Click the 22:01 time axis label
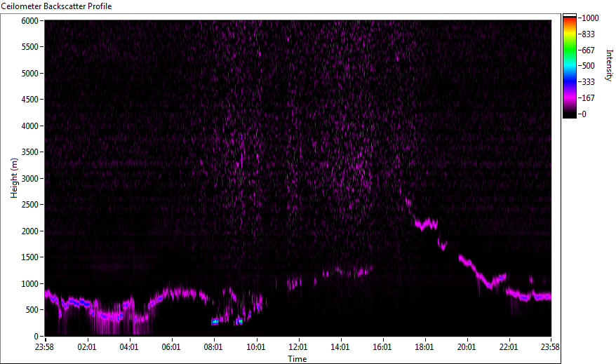 point(509,347)
